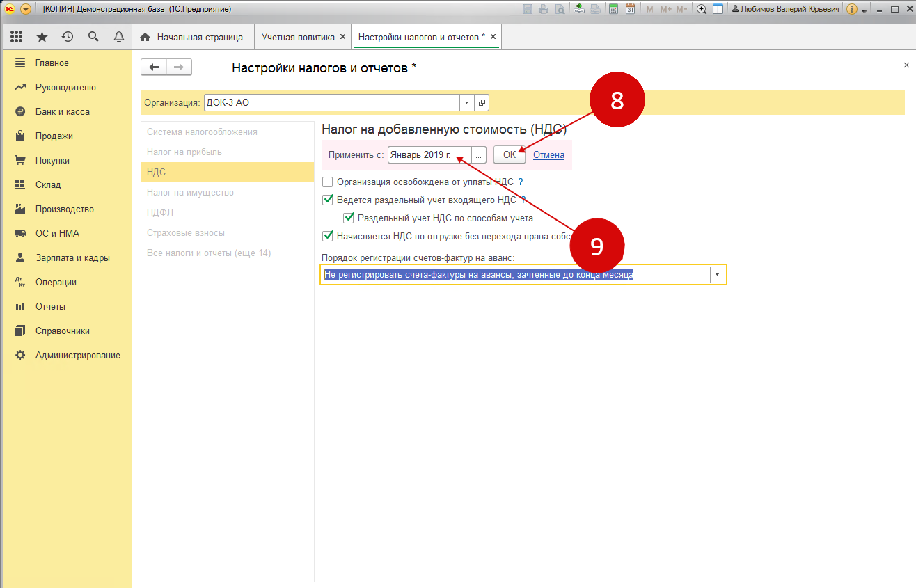Open the Справочники section
This screenshot has height=588, width=916.
66,331
